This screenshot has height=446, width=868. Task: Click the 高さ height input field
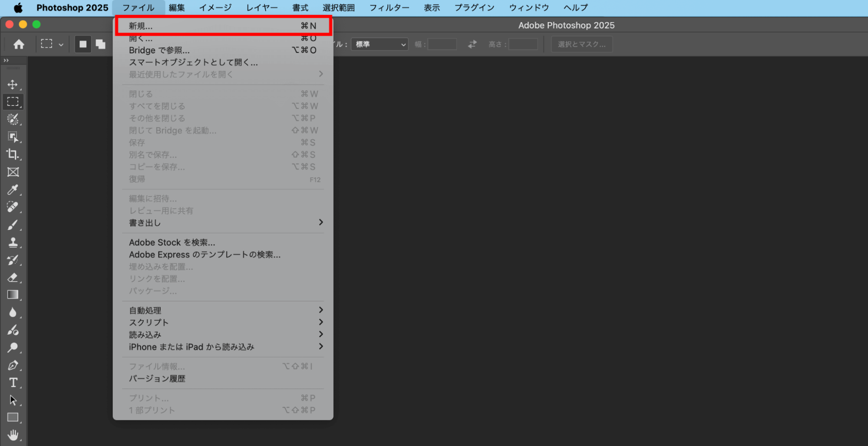(523, 44)
